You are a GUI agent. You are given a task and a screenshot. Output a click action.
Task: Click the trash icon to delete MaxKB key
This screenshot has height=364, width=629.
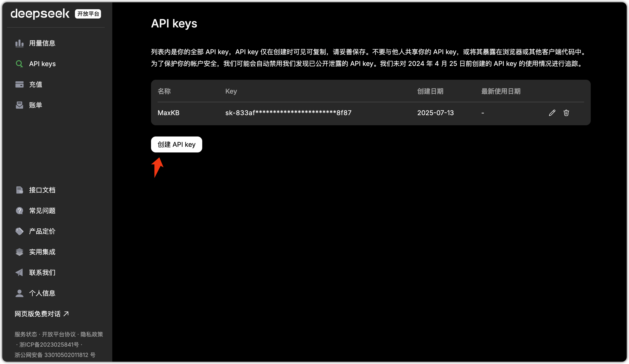point(566,113)
